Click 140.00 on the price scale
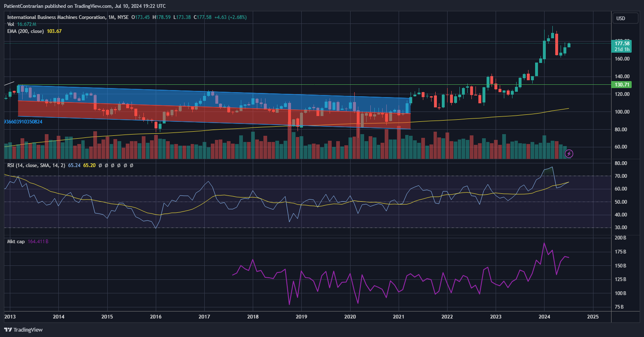Image resolution: width=644 pixels, height=337 pixels. [622, 77]
